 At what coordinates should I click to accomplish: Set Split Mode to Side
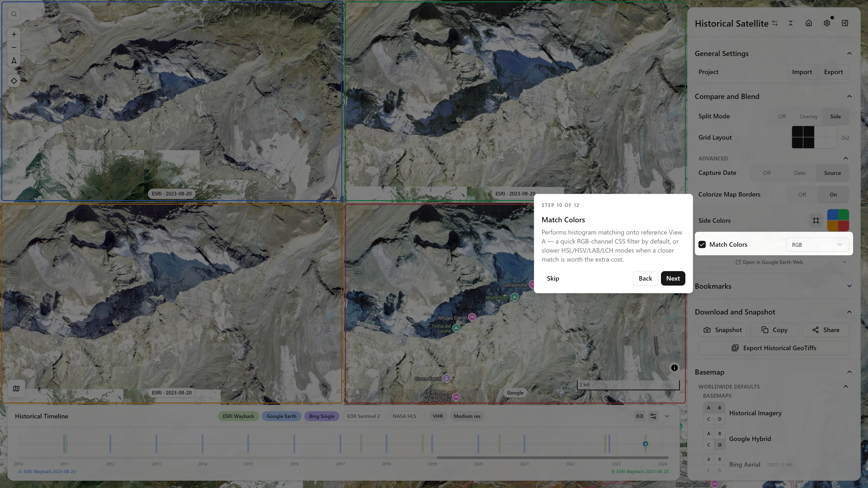(835, 117)
